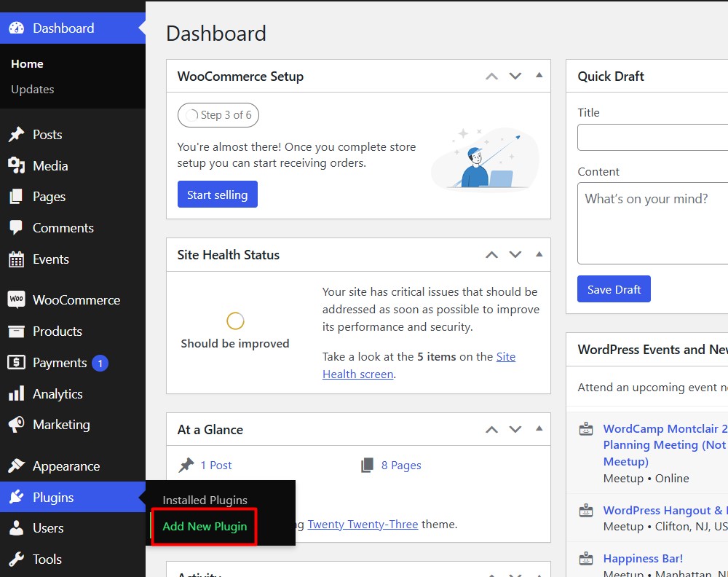
Task: Move Site Health Status widget up
Action: click(491, 254)
